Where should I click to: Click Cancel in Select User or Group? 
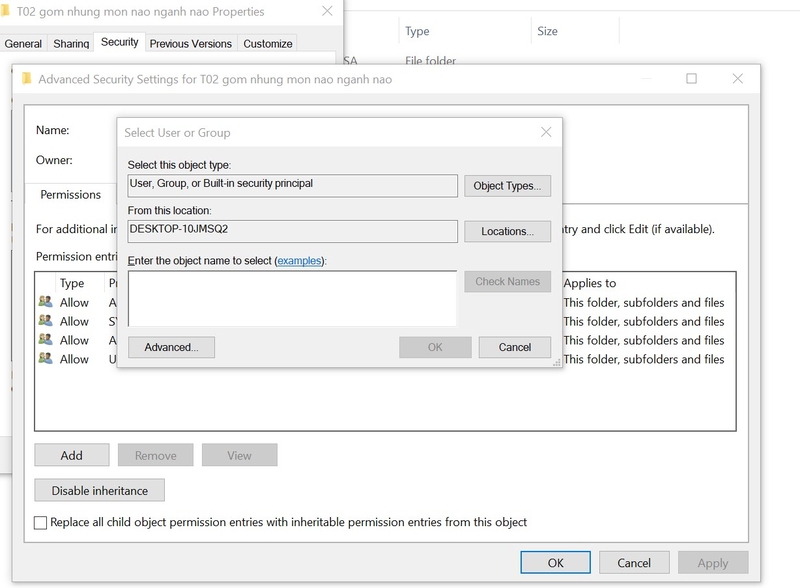click(x=514, y=347)
